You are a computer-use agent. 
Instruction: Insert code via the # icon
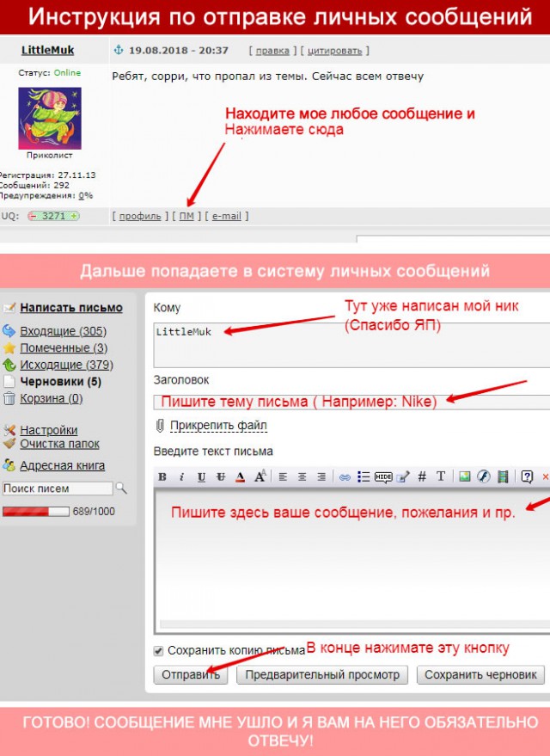click(422, 476)
